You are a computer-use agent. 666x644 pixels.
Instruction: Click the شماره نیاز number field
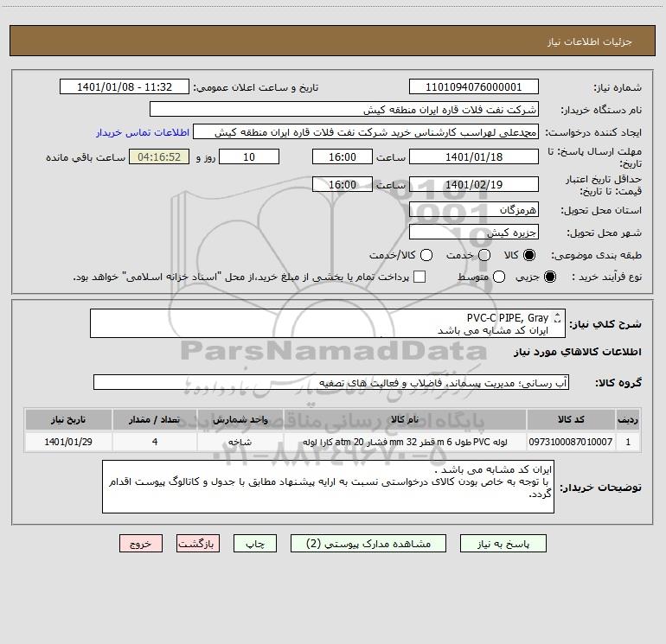(x=474, y=87)
